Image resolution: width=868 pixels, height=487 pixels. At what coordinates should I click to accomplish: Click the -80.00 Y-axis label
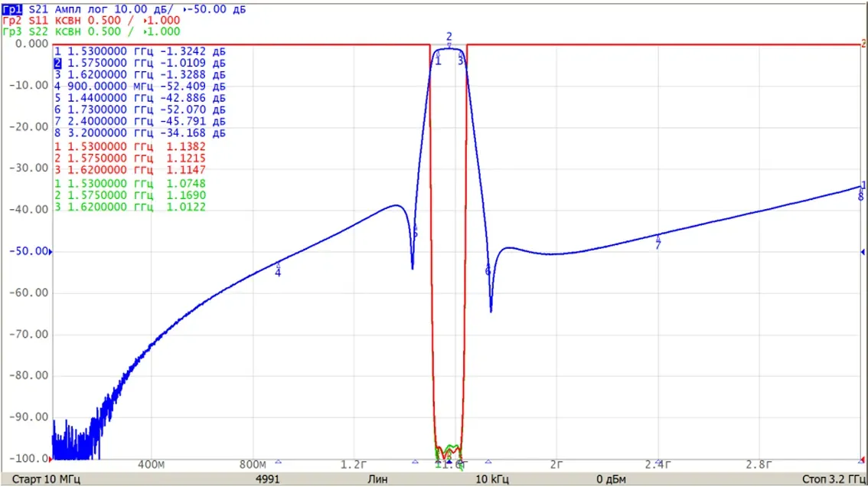(29, 376)
